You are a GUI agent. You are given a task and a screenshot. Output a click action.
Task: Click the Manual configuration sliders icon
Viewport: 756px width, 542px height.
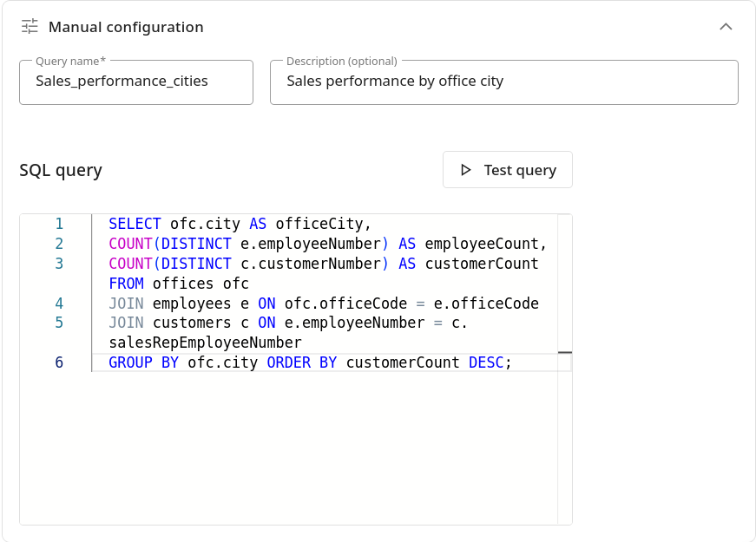click(30, 27)
